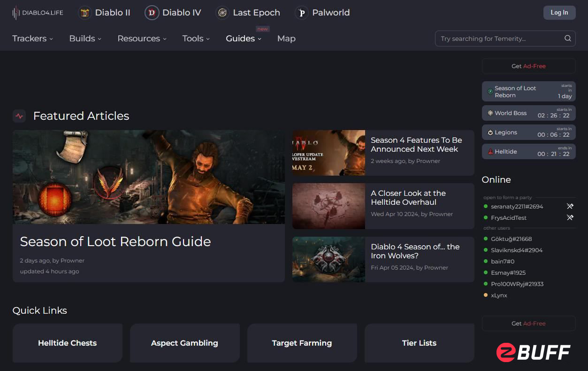The image size is (588, 371).
Task: Click party swords icon next to FrysAcidTest
Action: click(x=570, y=217)
